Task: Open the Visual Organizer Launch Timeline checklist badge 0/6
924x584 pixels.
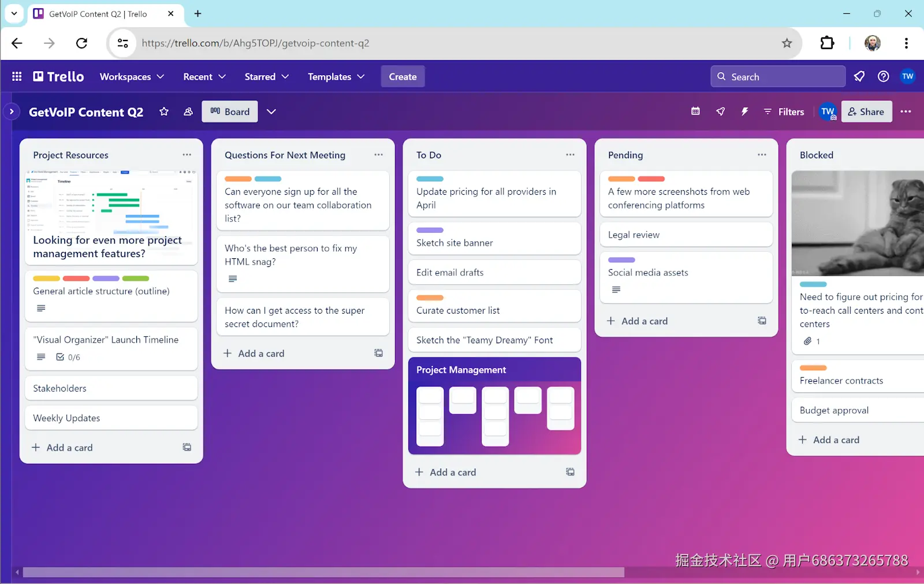Action: tap(68, 358)
